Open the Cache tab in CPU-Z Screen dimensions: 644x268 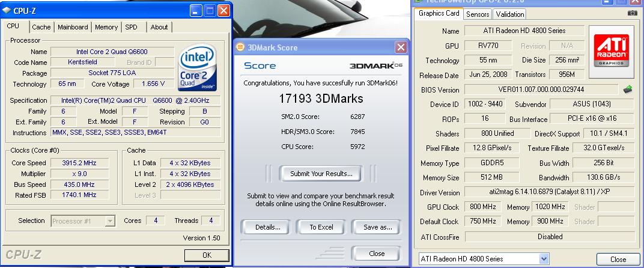pyautogui.click(x=41, y=27)
